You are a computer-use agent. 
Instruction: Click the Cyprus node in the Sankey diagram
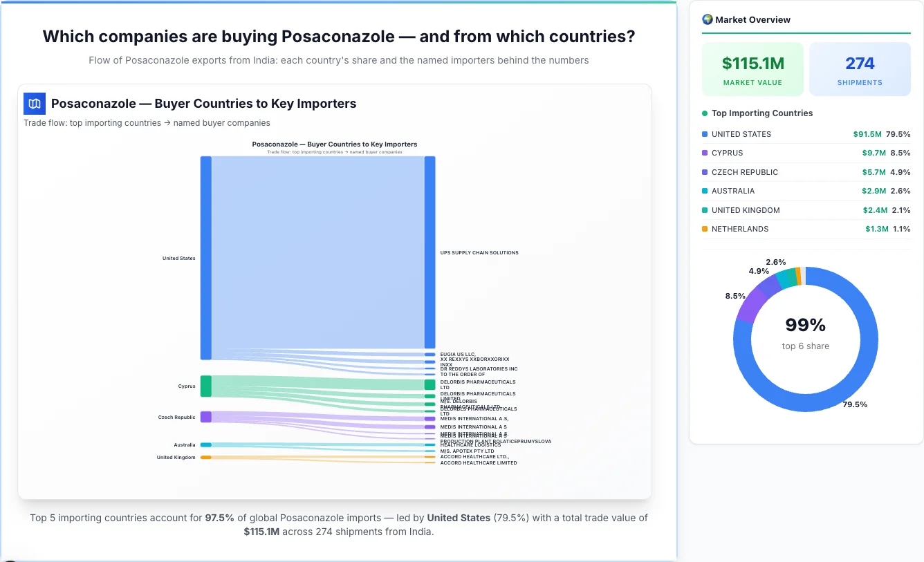coord(205,386)
